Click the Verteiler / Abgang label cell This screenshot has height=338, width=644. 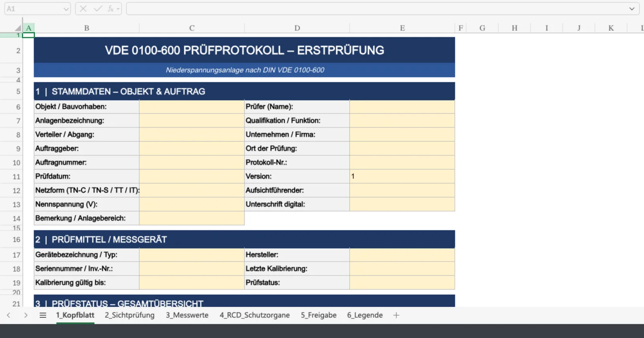pos(87,134)
